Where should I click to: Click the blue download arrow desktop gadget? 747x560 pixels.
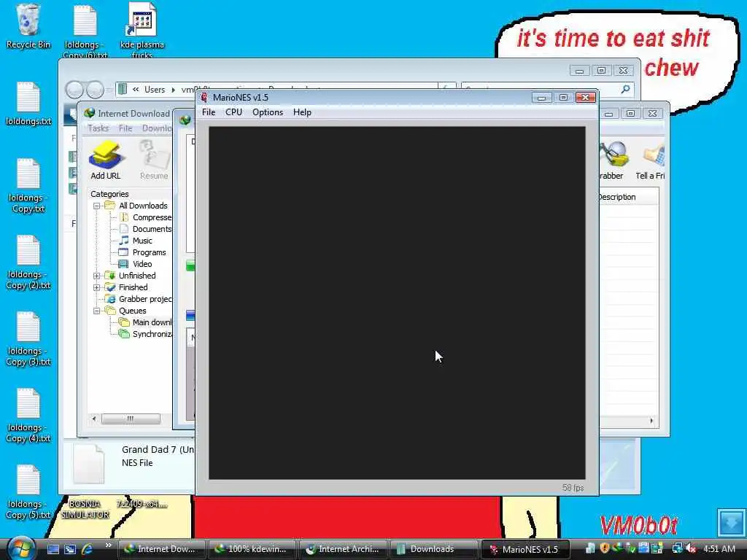point(731,522)
